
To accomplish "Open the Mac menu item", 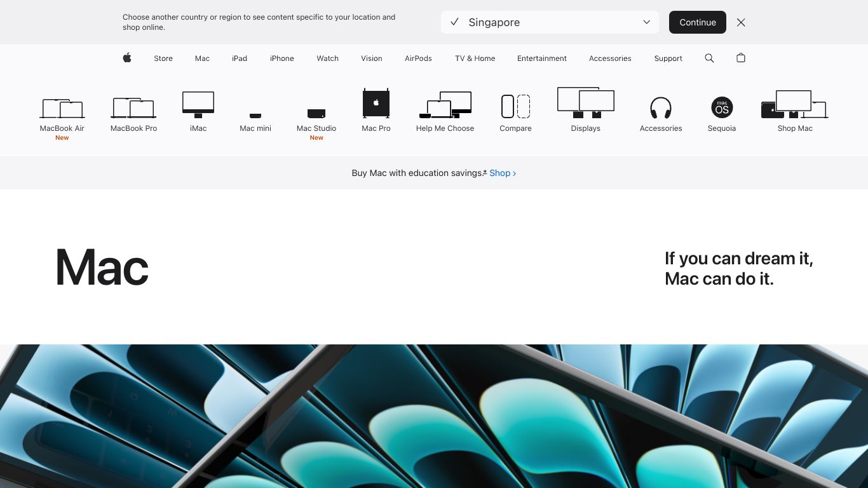I will (x=202, y=58).
